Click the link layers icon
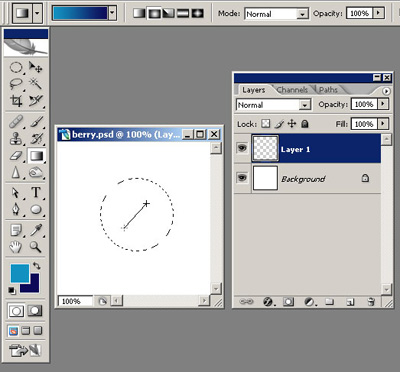Image resolution: width=400 pixels, height=372 pixels. [x=247, y=302]
